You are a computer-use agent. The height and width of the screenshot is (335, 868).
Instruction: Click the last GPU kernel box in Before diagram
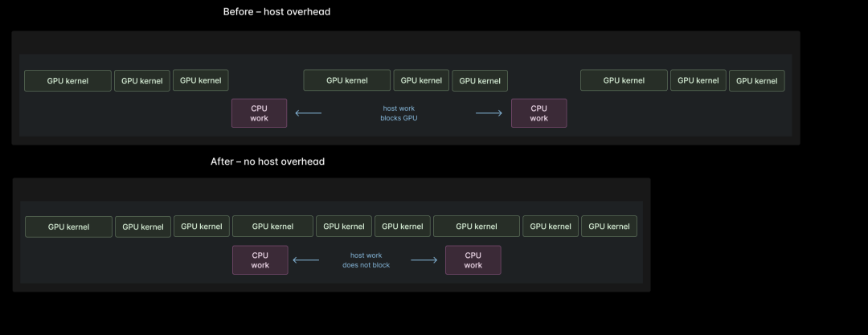(x=756, y=80)
